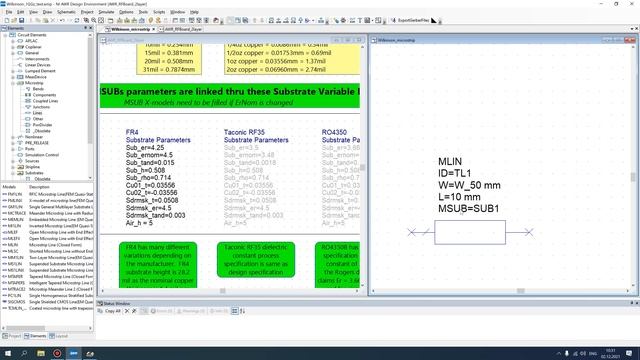Screen dimensions: 640x360
Task: Select the Other category under Microstrip
Action: [x=38, y=119]
